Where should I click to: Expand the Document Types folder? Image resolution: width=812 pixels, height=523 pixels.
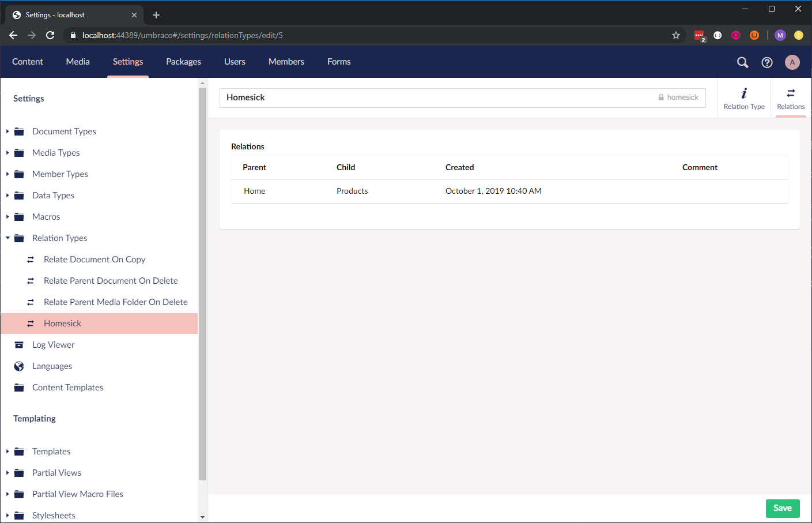click(x=7, y=131)
